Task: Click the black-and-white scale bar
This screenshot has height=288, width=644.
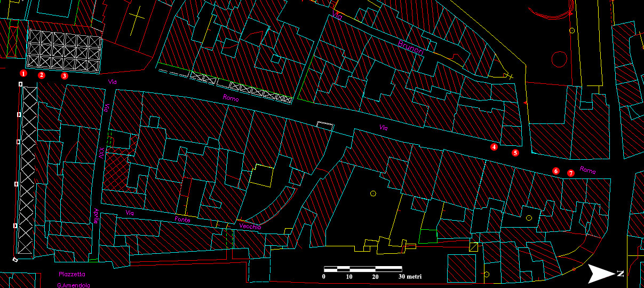Action: [362, 268]
